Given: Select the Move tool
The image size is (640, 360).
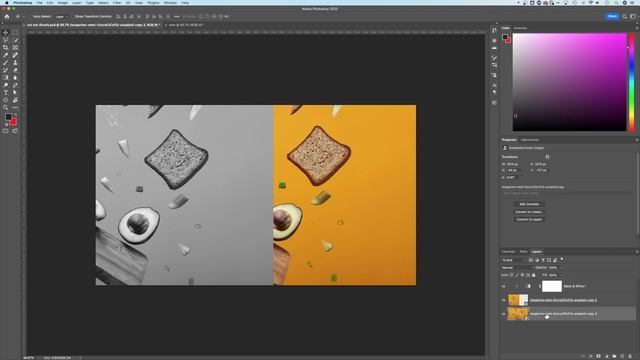Looking at the screenshot, I should click(6, 33).
